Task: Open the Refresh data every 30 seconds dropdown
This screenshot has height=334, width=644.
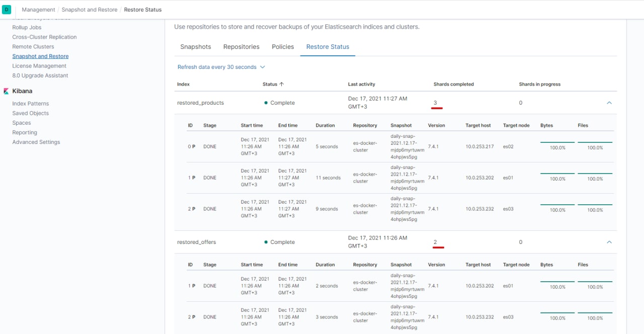Action: (221, 67)
